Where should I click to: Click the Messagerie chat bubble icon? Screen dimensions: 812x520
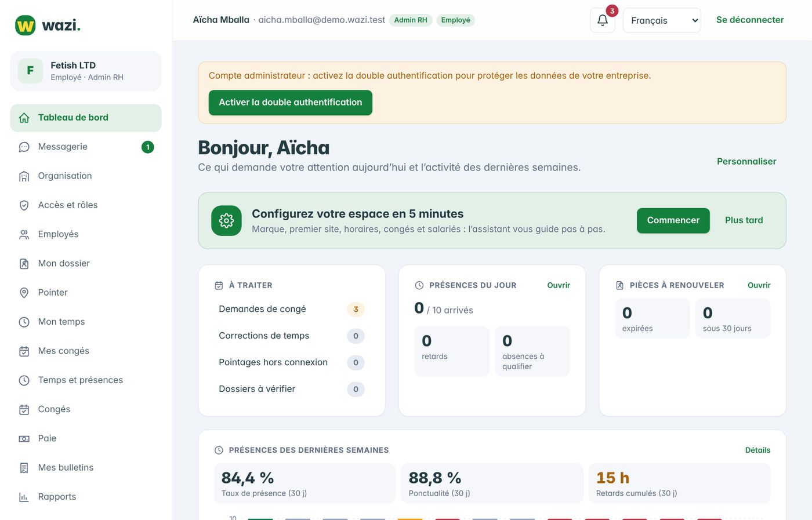coord(24,147)
